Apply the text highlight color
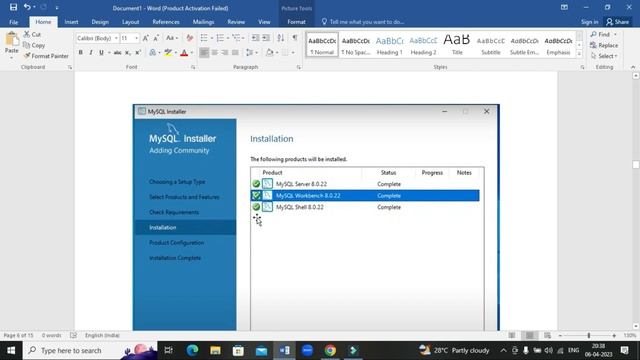This screenshot has width=640, height=360. click(x=168, y=52)
